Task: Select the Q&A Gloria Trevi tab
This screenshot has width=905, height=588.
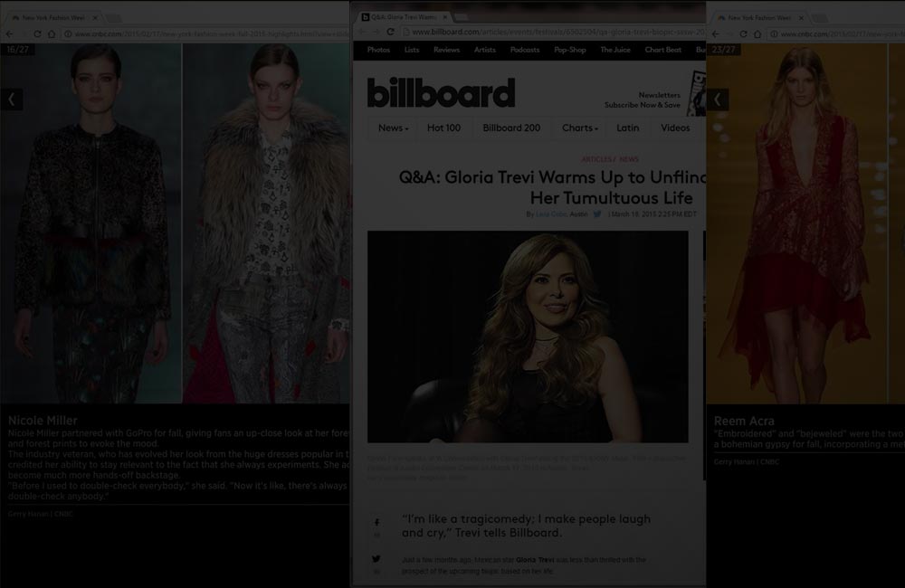Action: [404, 17]
